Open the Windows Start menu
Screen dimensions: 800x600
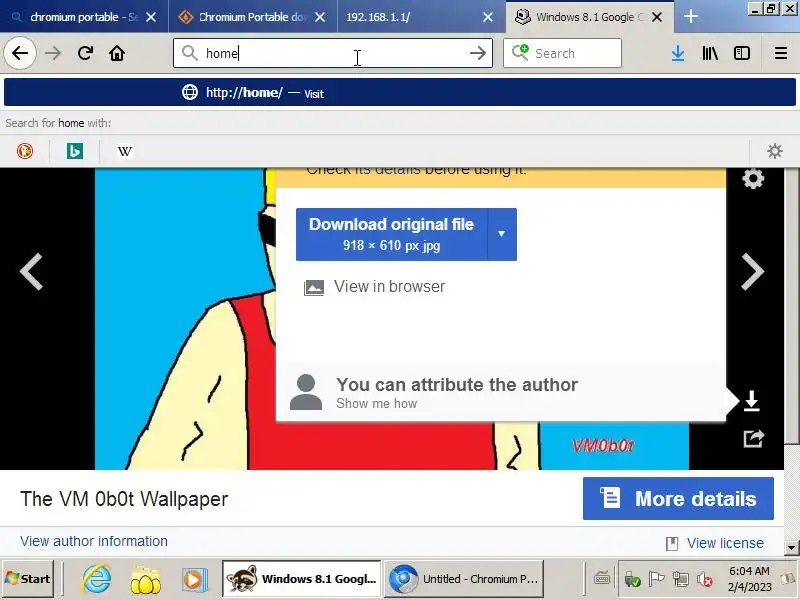pos(28,579)
